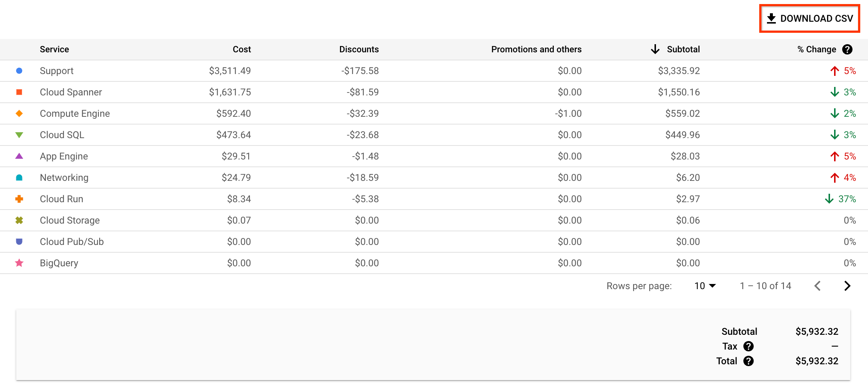Sort by the Cost column header

[x=242, y=49]
